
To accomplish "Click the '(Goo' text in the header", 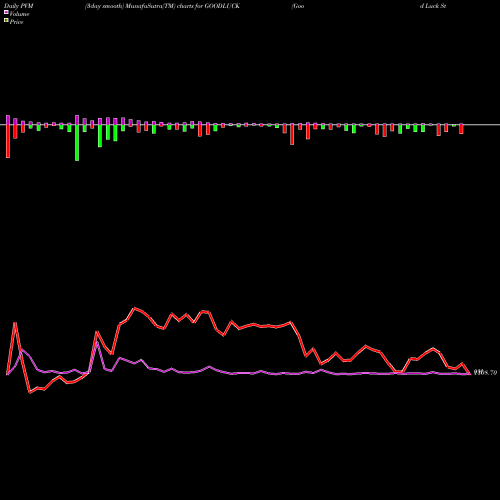I will click(x=298, y=6).
